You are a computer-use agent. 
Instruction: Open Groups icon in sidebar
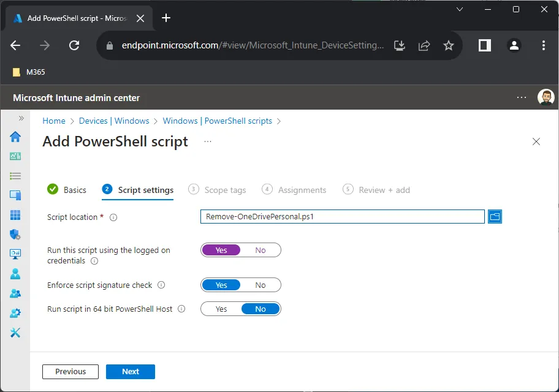coord(15,293)
